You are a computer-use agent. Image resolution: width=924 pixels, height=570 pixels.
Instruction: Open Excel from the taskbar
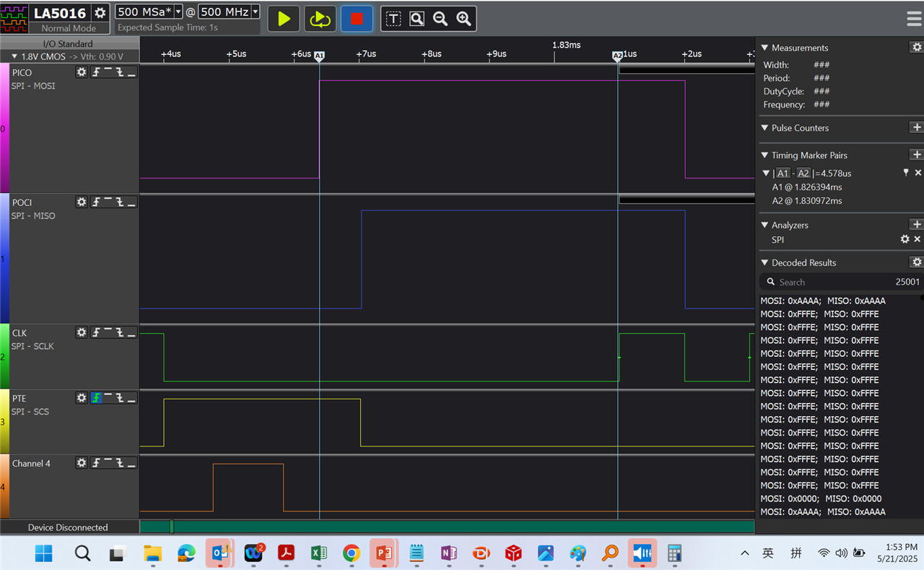(318, 553)
